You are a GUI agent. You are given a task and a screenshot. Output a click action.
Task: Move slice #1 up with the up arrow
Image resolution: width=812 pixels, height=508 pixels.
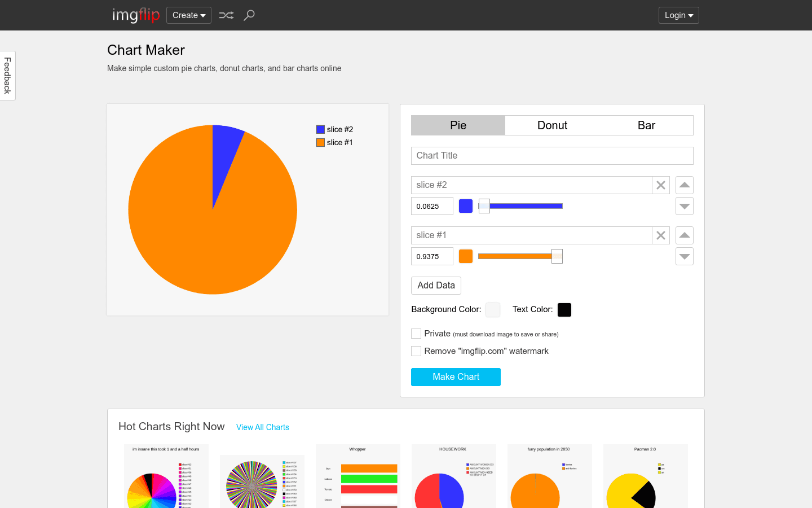[684, 235]
